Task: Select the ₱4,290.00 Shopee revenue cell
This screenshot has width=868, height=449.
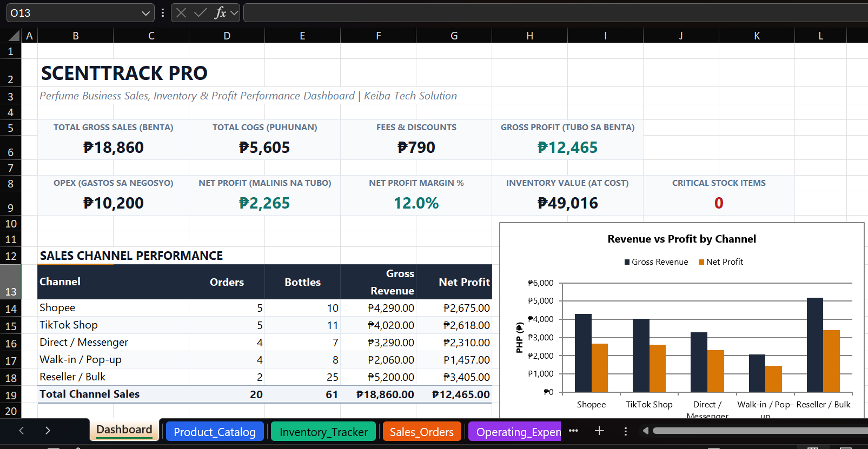Action: [379, 308]
